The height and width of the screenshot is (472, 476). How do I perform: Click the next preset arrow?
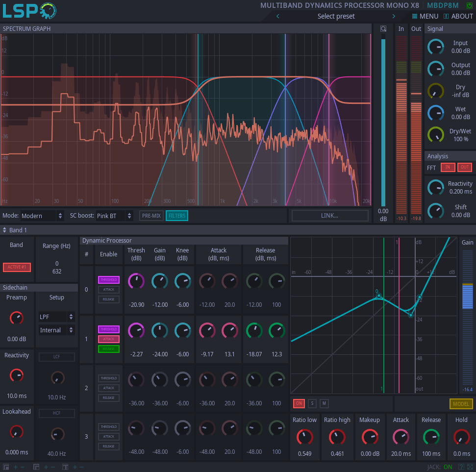pyautogui.click(x=394, y=16)
